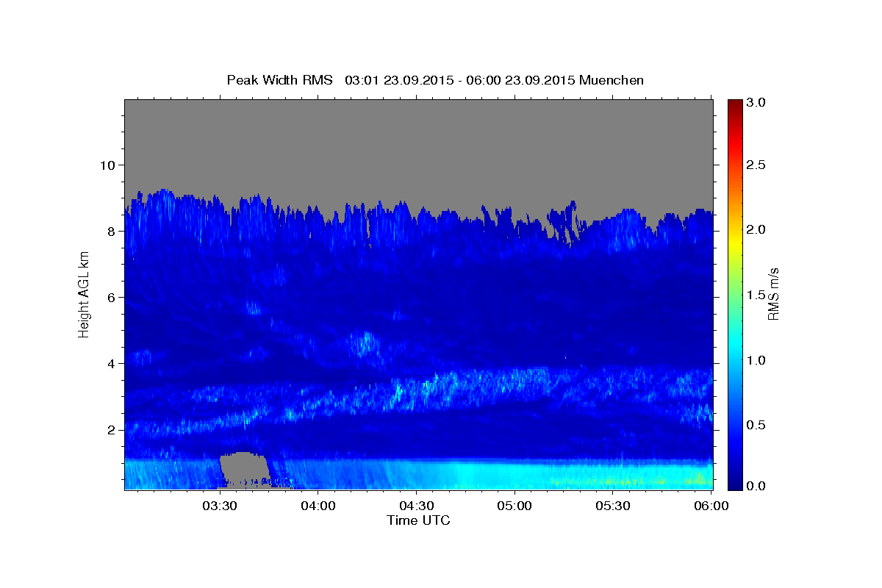Click the 'Time UTC' axis label

tap(418, 520)
